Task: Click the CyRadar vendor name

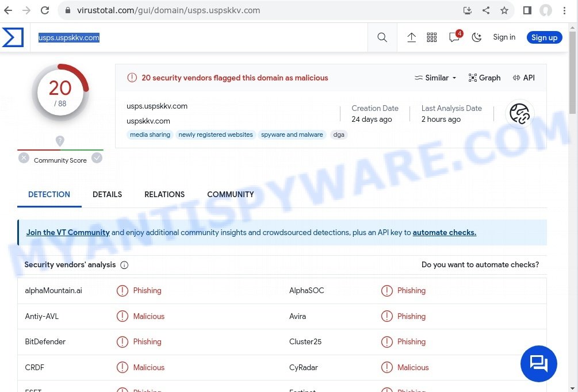Action: pos(303,368)
